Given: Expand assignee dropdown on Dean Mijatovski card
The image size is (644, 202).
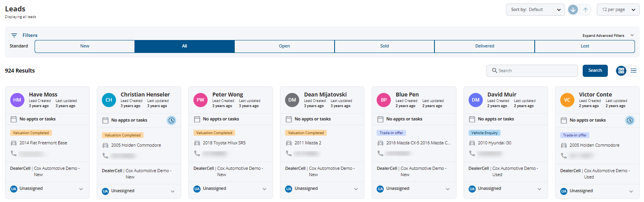Looking at the screenshot, I should click(356, 189).
